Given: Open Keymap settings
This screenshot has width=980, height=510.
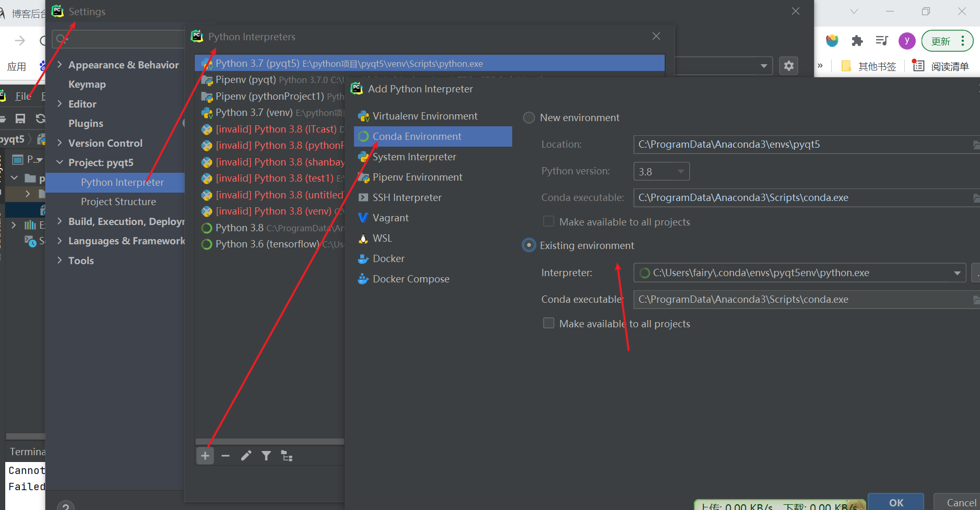Looking at the screenshot, I should tap(87, 84).
